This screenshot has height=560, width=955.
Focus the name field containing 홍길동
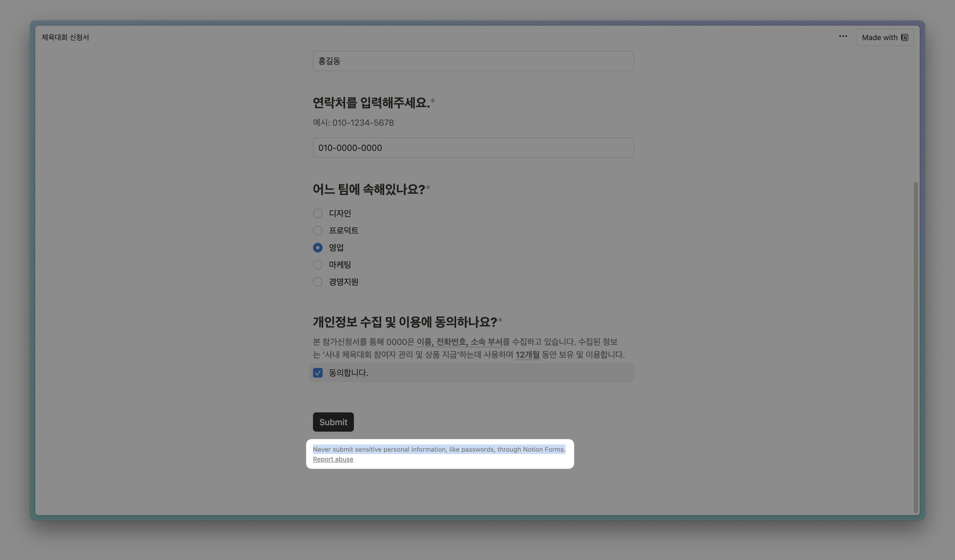point(473,61)
